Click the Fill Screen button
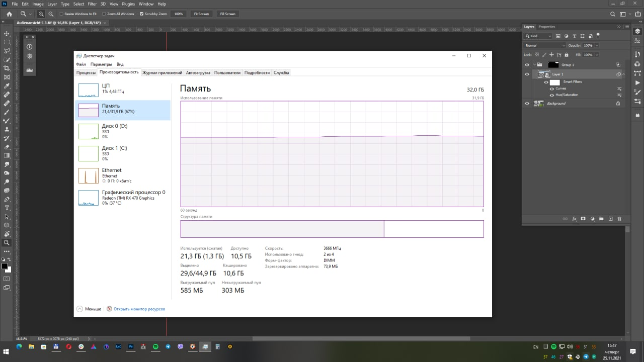Screen dimensions: 644x362 (227, 14)
